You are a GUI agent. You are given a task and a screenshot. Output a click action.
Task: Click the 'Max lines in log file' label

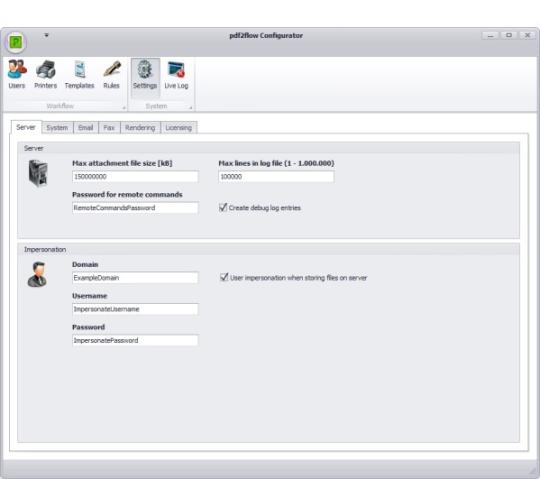[x=277, y=163]
